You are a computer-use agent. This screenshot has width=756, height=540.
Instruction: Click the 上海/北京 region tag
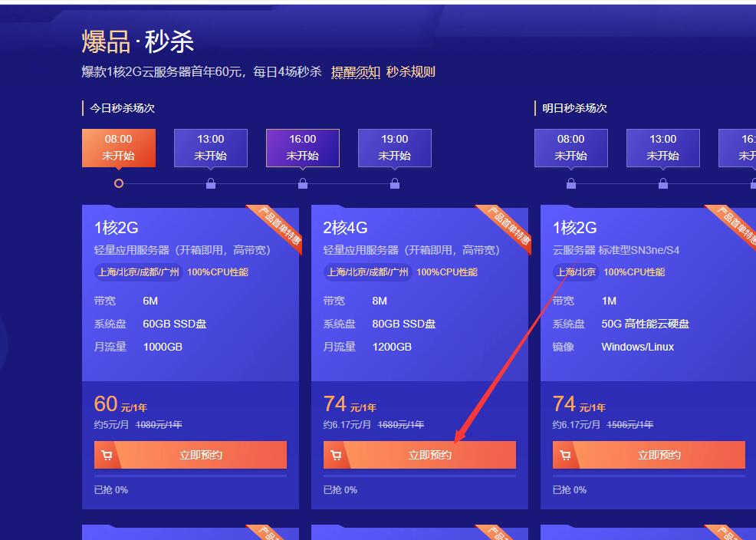[x=576, y=272]
